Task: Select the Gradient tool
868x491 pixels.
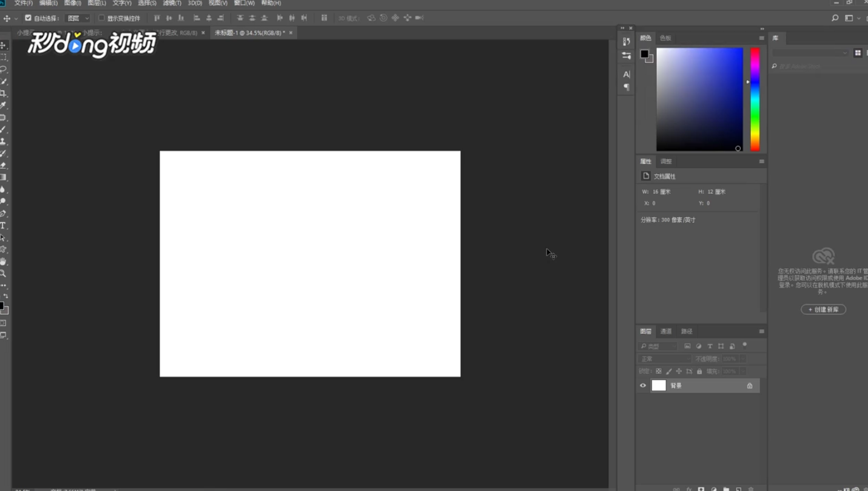Action: tap(3, 177)
